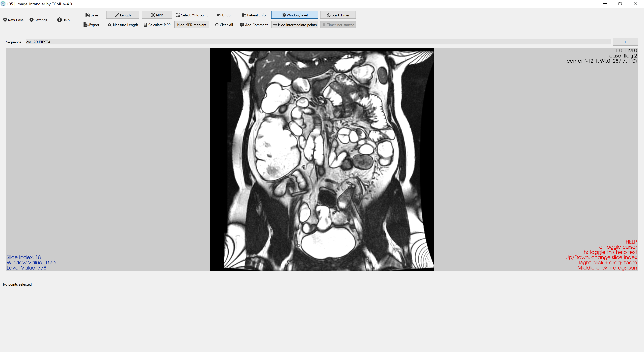The image size is (644, 352).
Task: Click the 'case_flag 2' overlay text
Action: [x=623, y=56]
